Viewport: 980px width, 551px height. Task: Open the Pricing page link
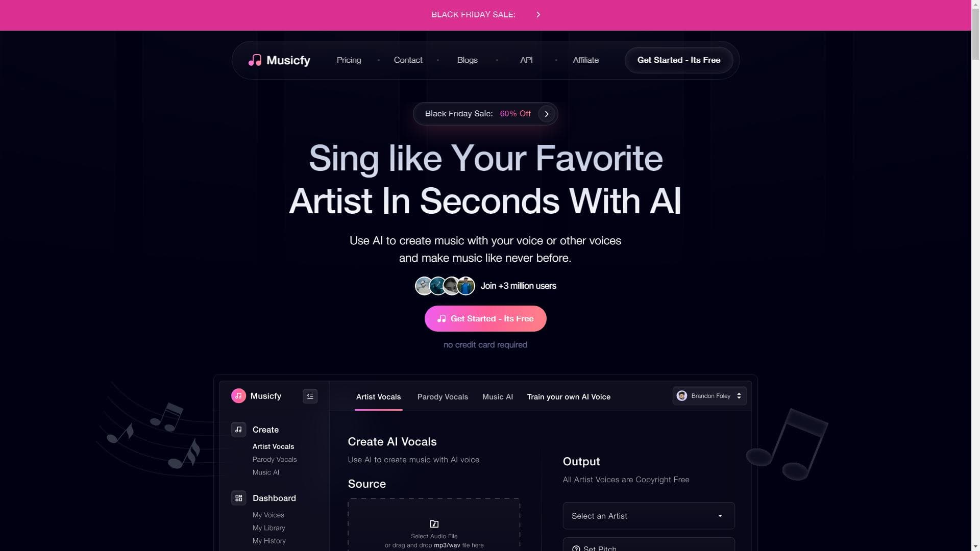tap(349, 60)
